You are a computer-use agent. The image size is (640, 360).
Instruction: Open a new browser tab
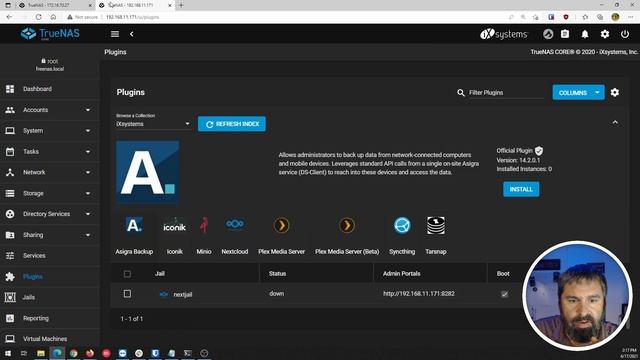[181, 5]
